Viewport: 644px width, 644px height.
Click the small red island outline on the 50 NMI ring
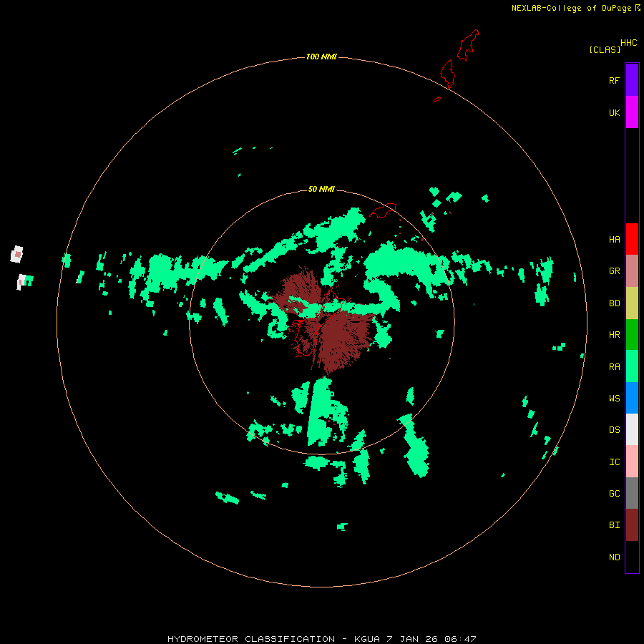click(383, 210)
